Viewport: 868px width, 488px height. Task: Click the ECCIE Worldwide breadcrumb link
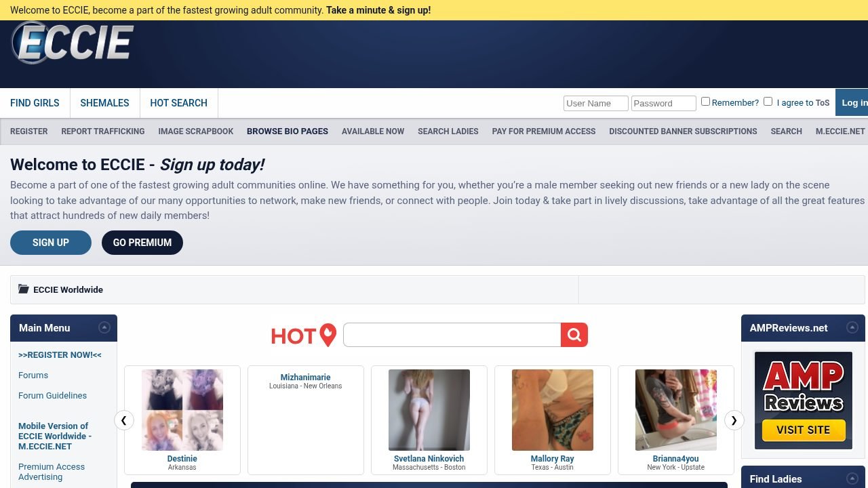pyautogui.click(x=68, y=289)
